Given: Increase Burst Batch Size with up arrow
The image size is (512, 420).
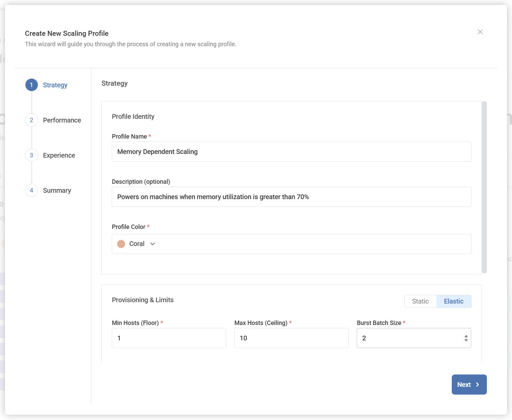Looking at the screenshot, I should point(466,336).
